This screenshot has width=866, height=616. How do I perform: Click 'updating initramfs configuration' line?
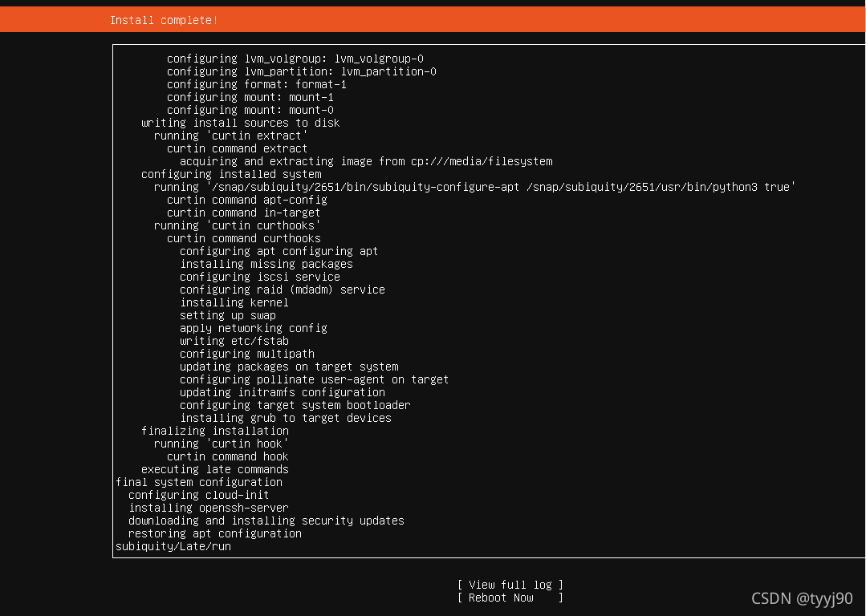(x=283, y=392)
